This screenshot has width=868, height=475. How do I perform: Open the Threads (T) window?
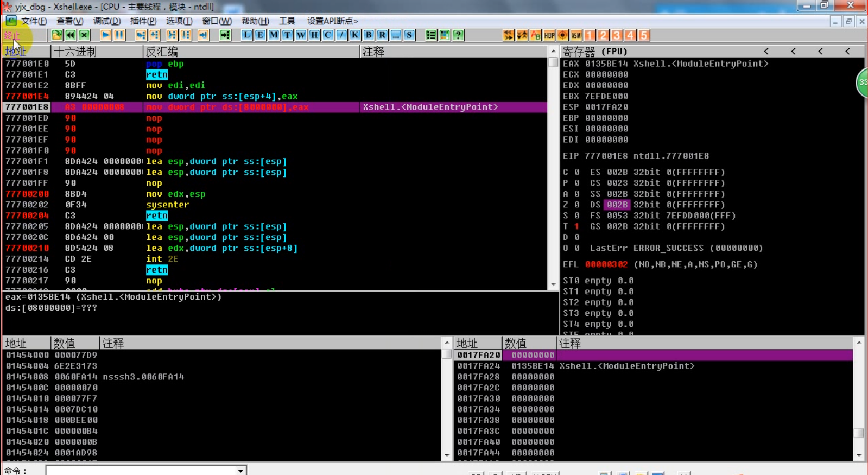click(288, 35)
